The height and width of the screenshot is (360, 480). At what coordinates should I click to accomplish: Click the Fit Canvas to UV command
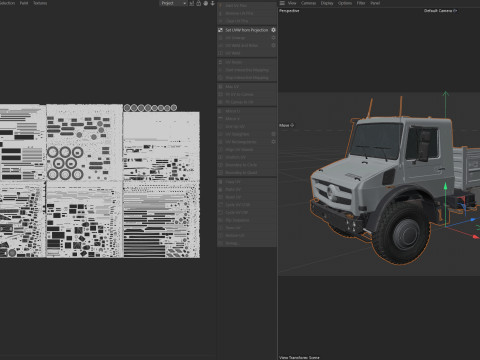[247, 102]
